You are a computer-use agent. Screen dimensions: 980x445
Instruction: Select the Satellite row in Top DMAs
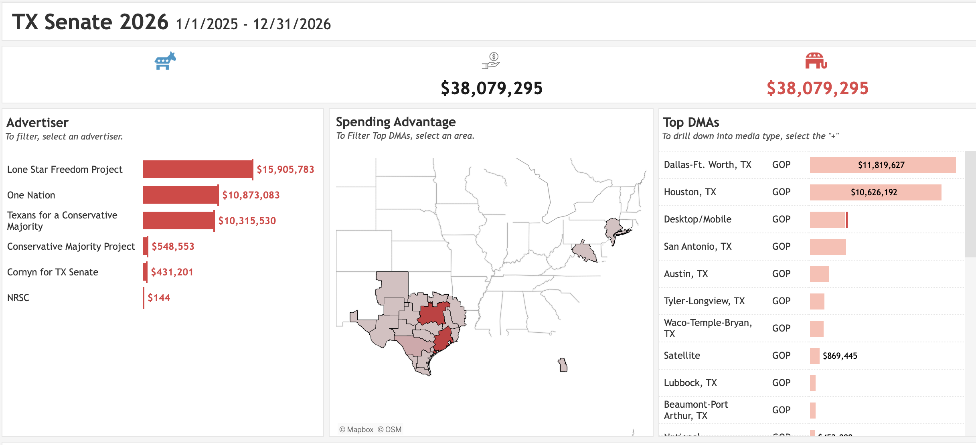[x=682, y=356]
